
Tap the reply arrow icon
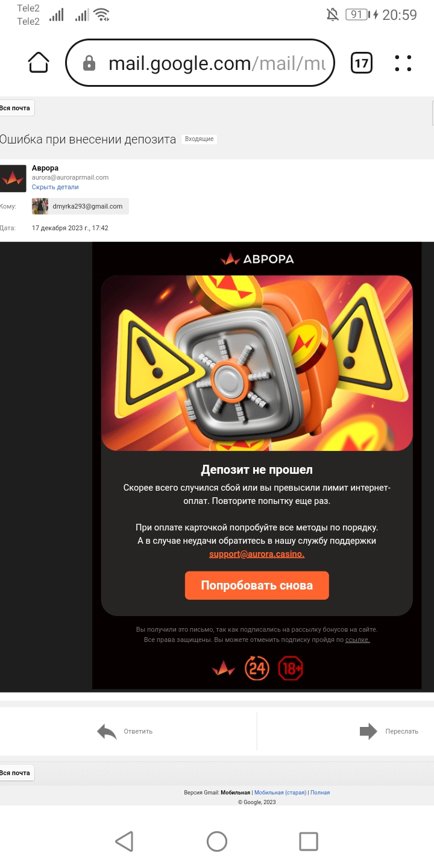coord(107,731)
